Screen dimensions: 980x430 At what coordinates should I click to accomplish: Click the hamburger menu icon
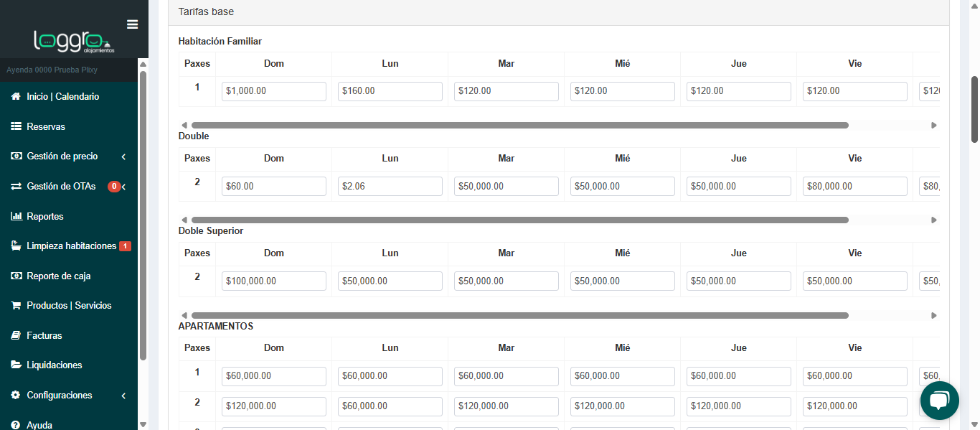click(x=132, y=24)
